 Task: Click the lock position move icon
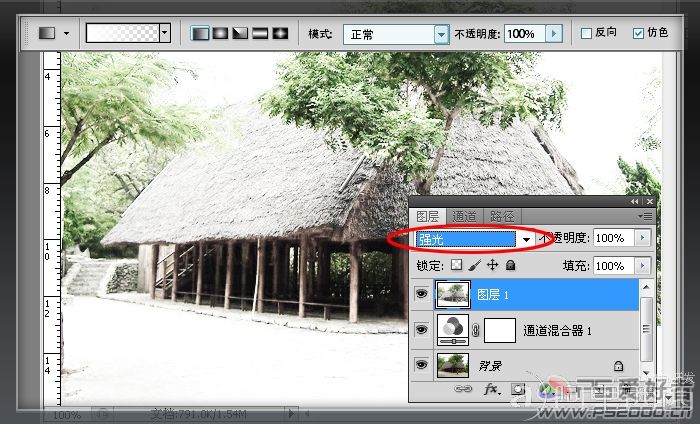[x=492, y=265]
